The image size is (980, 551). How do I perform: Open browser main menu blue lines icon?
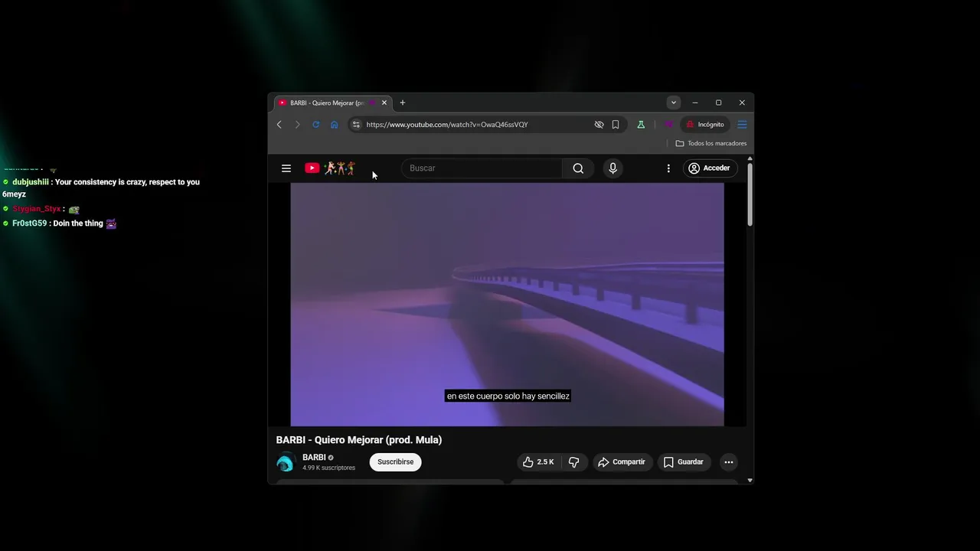(x=742, y=125)
